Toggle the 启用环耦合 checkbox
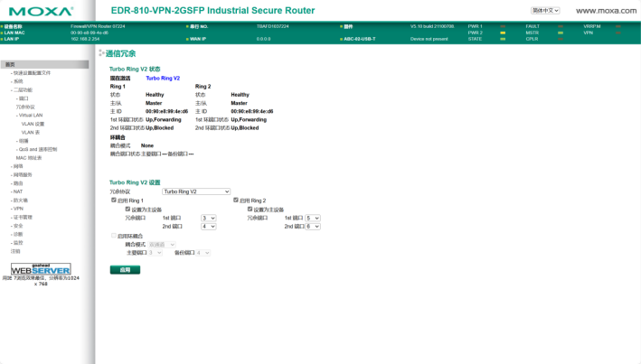The width and height of the screenshot is (641, 364). click(114, 236)
